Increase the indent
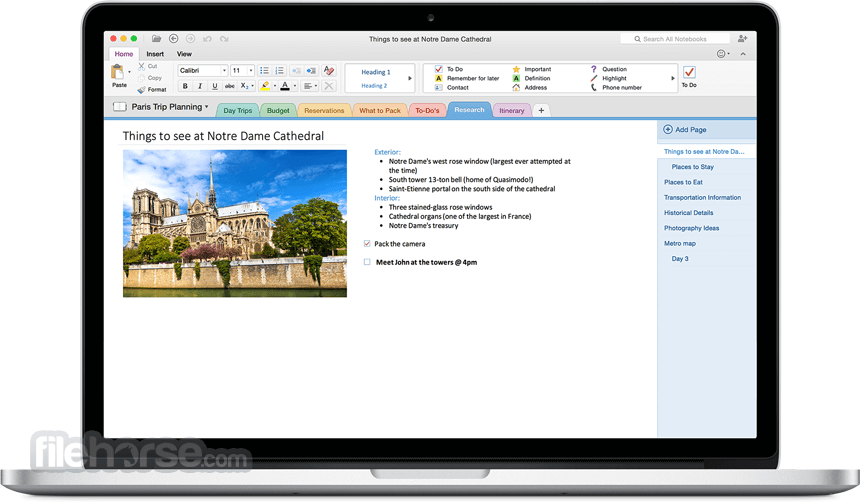 point(311,71)
